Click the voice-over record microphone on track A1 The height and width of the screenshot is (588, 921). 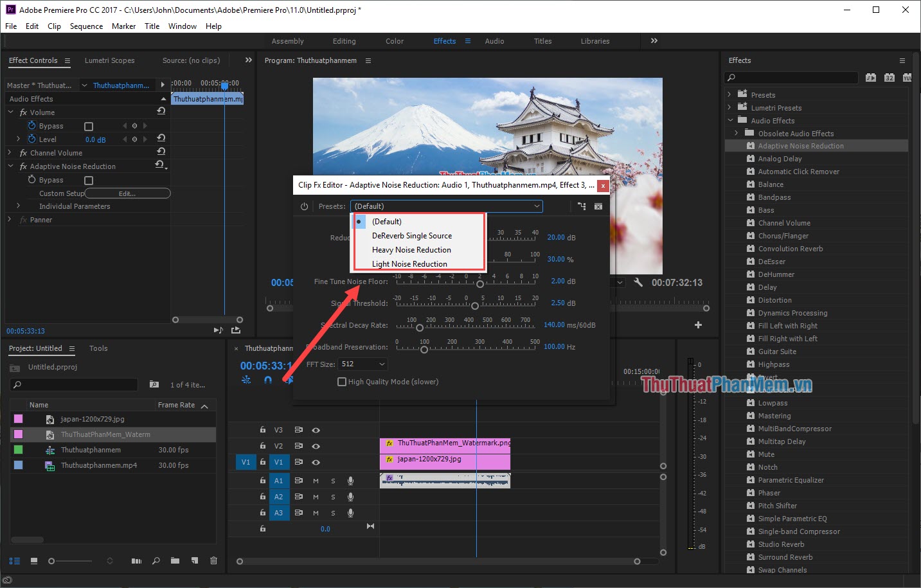pos(350,480)
